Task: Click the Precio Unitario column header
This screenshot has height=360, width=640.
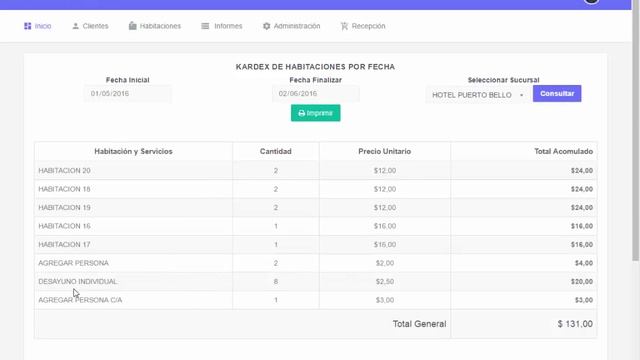Action: (384, 151)
